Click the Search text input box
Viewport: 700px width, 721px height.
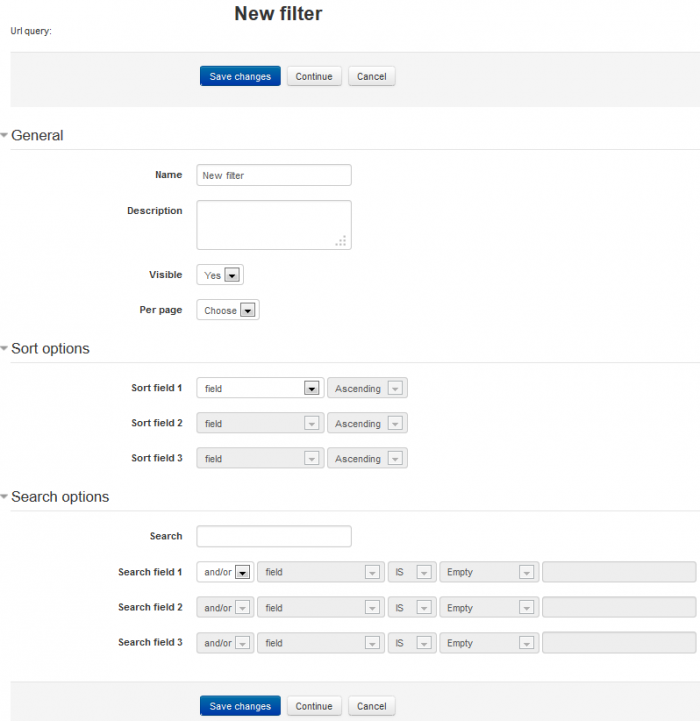[274, 537]
